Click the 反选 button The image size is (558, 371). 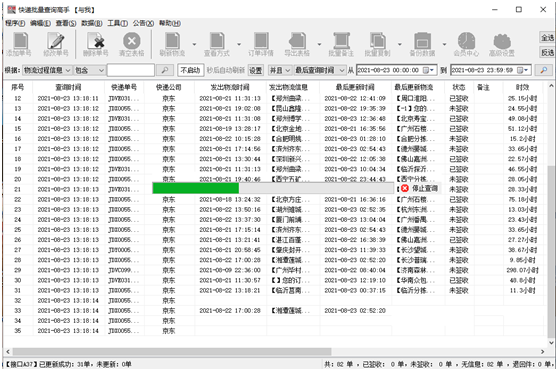[547, 53]
